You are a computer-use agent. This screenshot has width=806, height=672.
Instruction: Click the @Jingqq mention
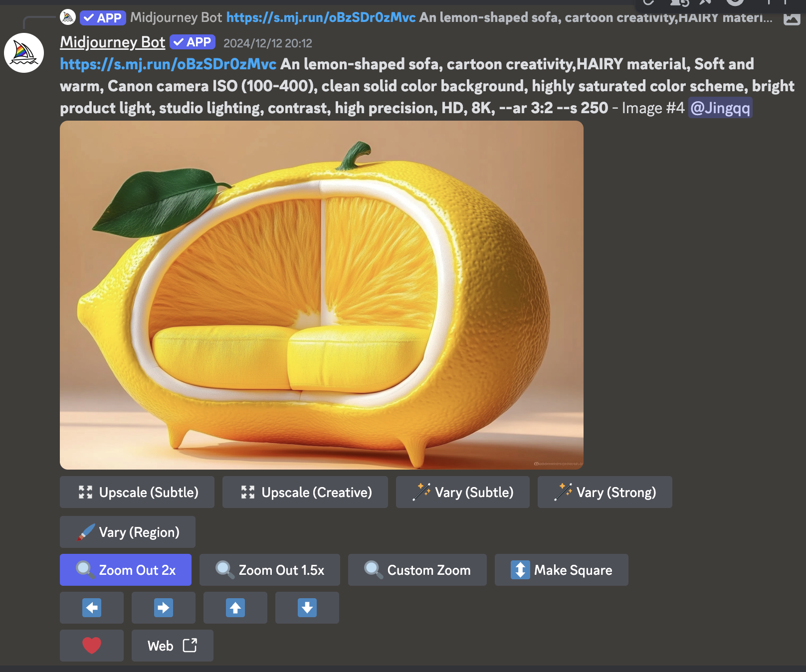(720, 108)
